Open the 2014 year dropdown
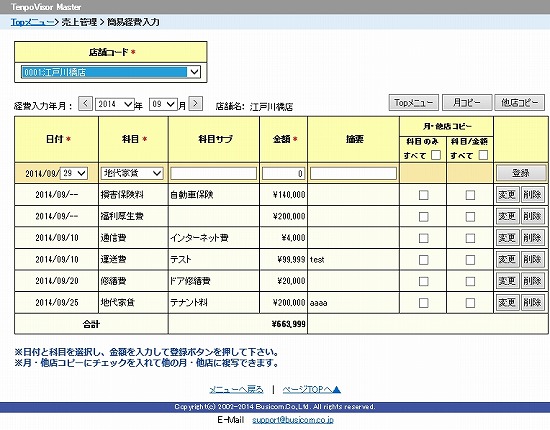The width and height of the screenshot is (550, 430). (115, 104)
